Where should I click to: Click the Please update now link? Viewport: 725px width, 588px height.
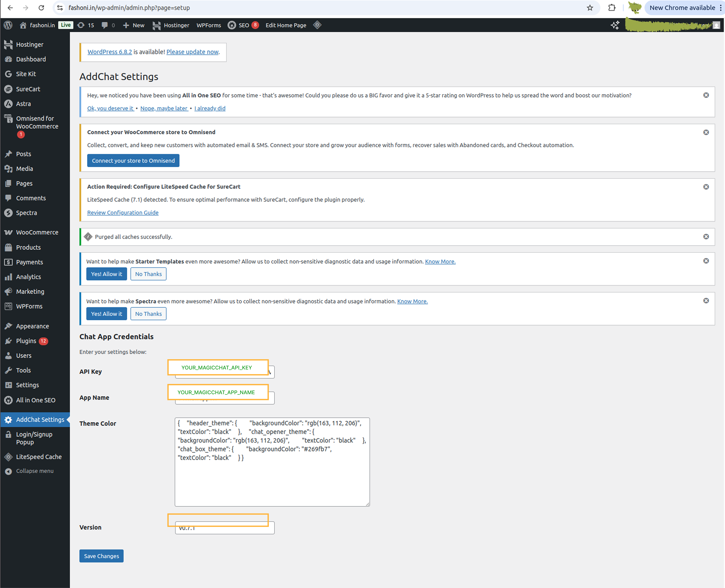(192, 52)
